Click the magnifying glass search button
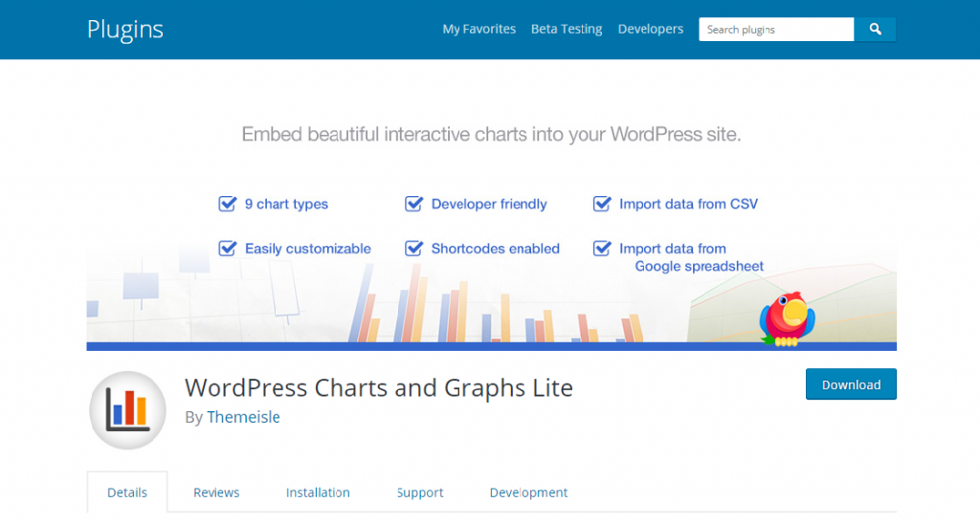980x525 pixels. tap(875, 30)
